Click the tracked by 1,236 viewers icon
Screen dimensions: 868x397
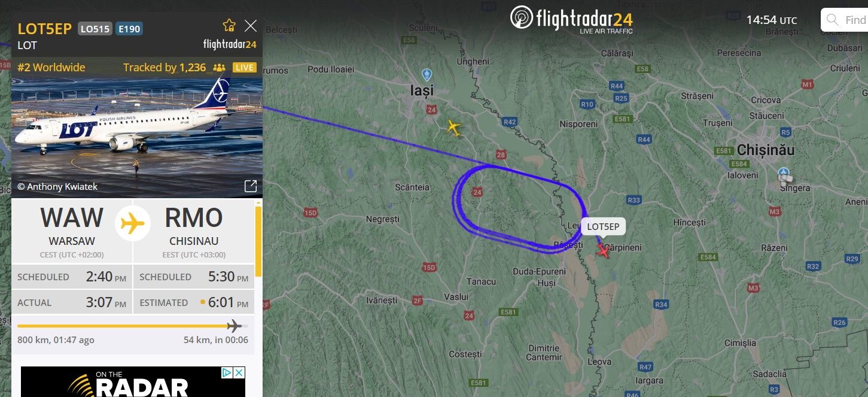219,68
